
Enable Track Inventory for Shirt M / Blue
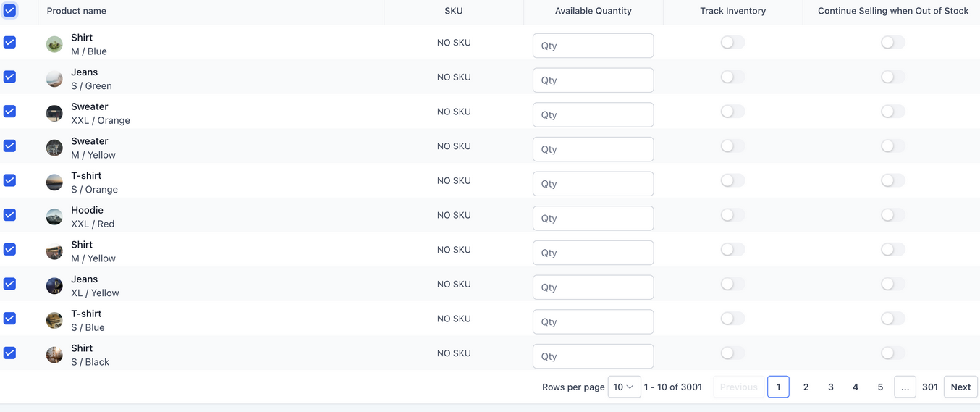click(732, 43)
